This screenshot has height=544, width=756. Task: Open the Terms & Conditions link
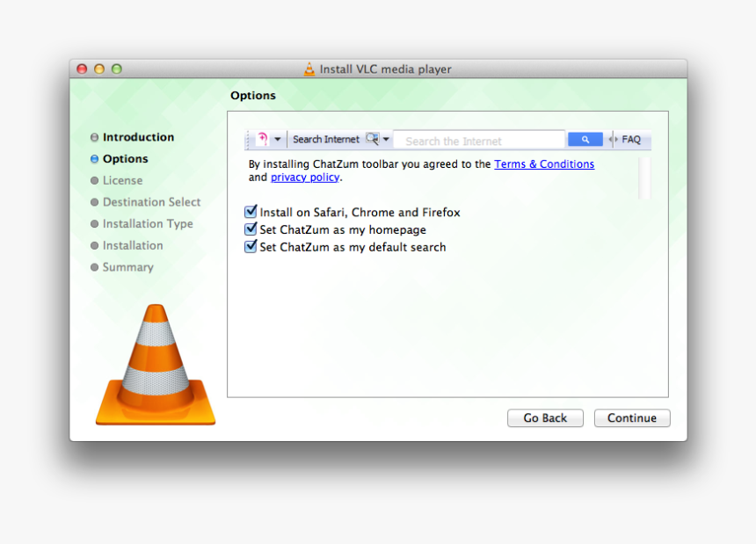[x=544, y=163]
